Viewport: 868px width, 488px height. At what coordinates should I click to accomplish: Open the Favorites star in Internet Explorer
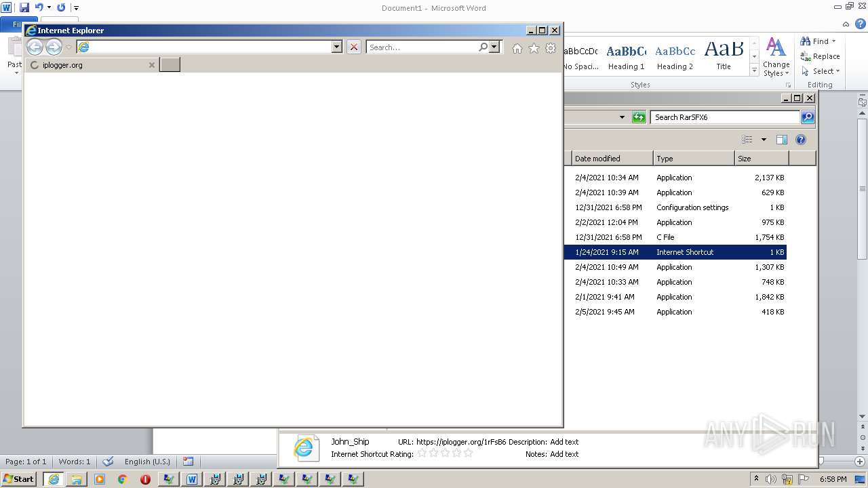(534, 48)
